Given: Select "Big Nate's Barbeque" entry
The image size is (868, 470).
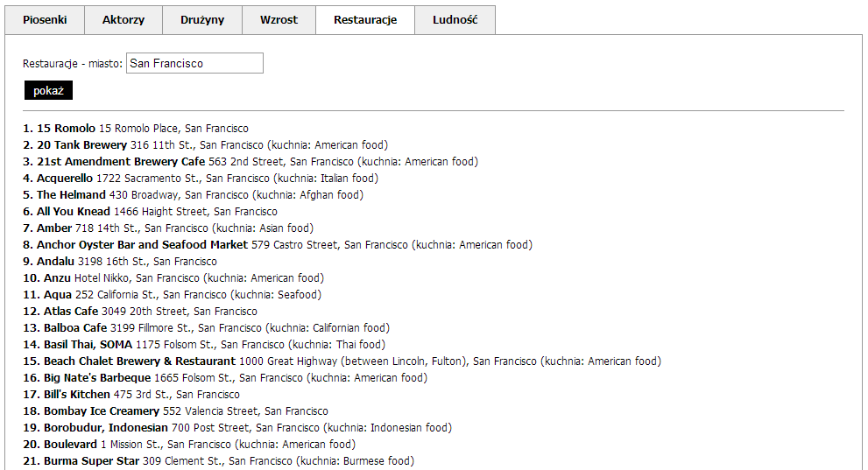Looking at the screenshot, I should 225,377.
